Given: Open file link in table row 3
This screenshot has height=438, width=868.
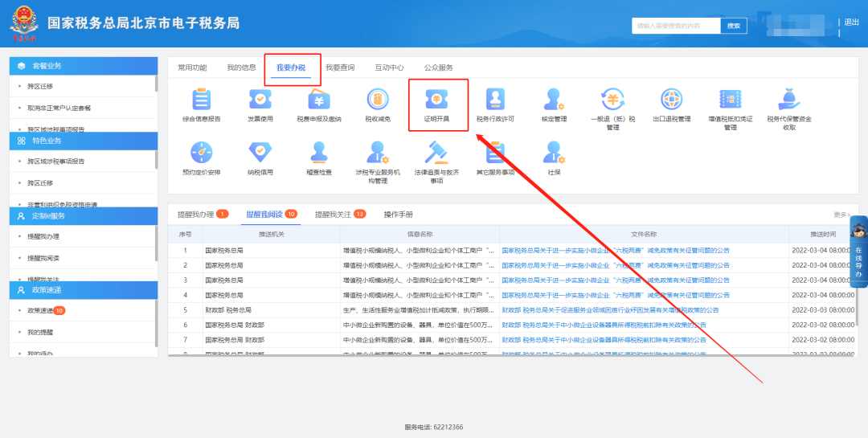Looking at the screenshot, I should pyautogui.click(x=616, y=280).
